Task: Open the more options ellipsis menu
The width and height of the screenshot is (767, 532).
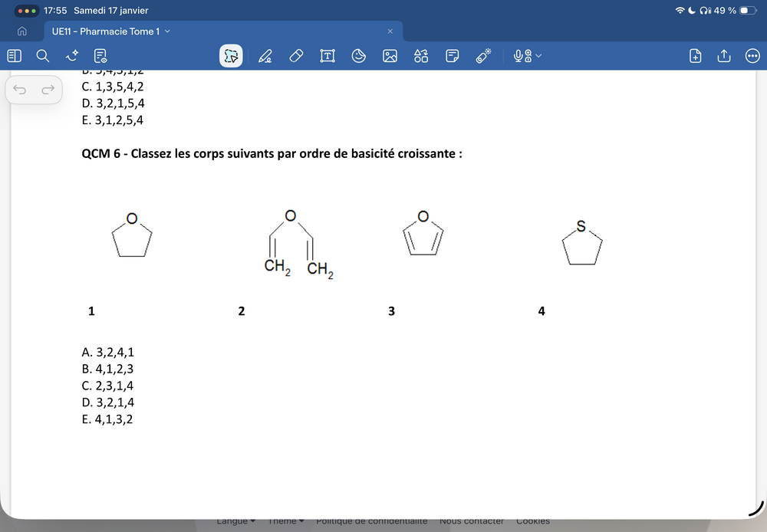Action: (x=752, y=55)
